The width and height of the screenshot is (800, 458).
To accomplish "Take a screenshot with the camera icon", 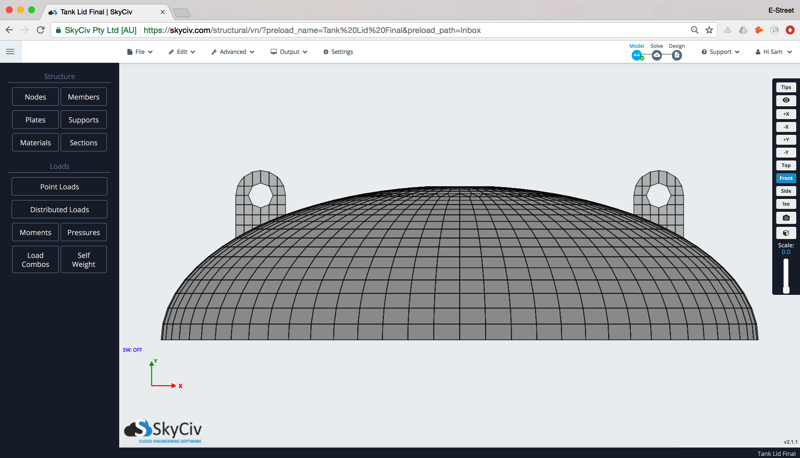I will point(786,218).
